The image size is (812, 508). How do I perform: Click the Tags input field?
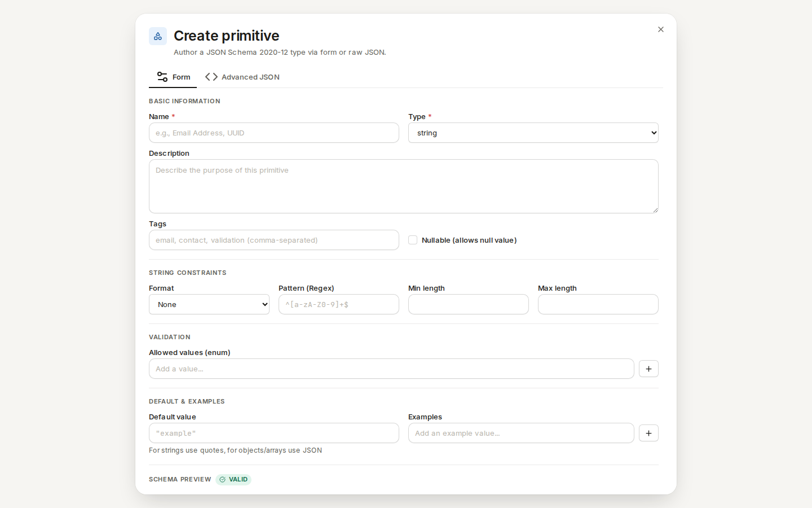[x=274, y=240]
